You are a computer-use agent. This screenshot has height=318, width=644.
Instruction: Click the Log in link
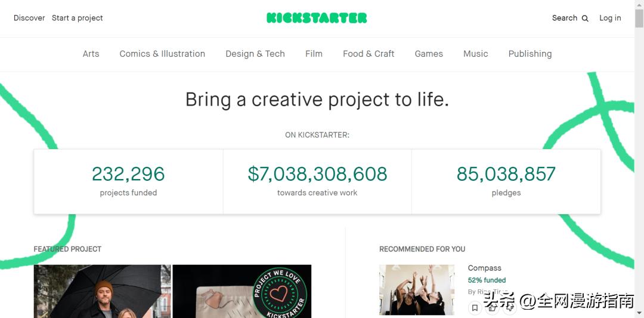[x=610, y=18]
